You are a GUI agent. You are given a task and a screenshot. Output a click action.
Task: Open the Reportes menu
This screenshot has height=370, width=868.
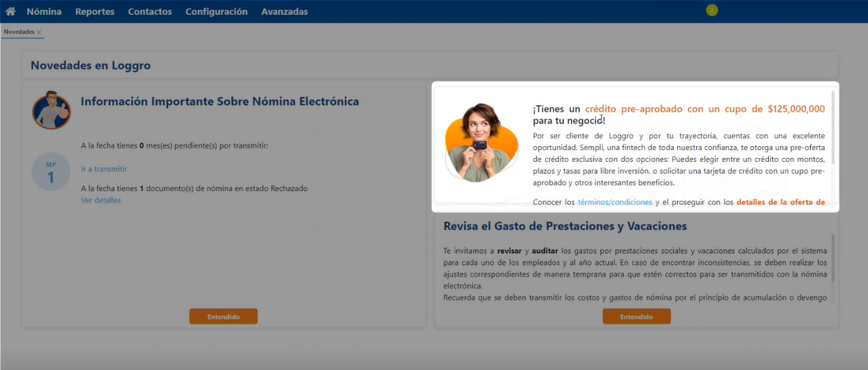coord(94,12)
